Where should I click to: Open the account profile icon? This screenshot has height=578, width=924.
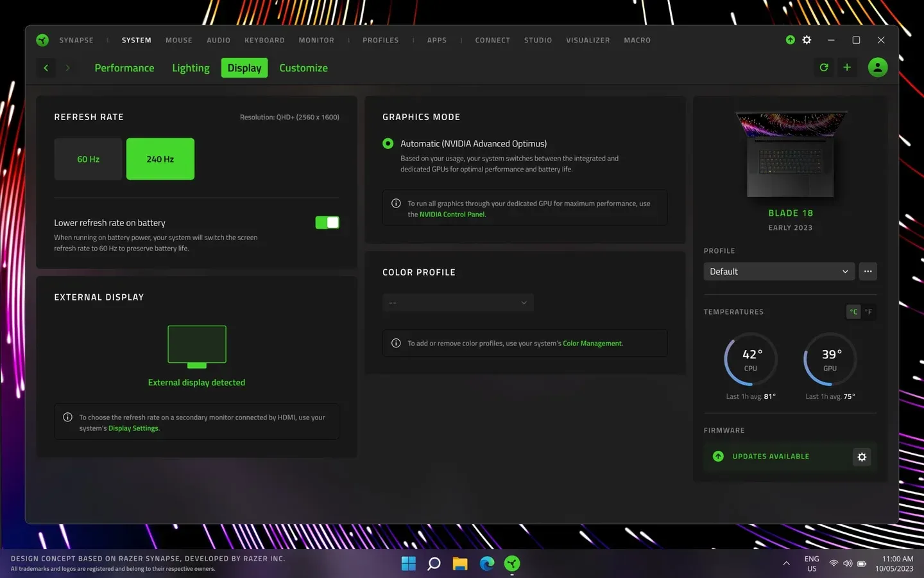point(878,67)
